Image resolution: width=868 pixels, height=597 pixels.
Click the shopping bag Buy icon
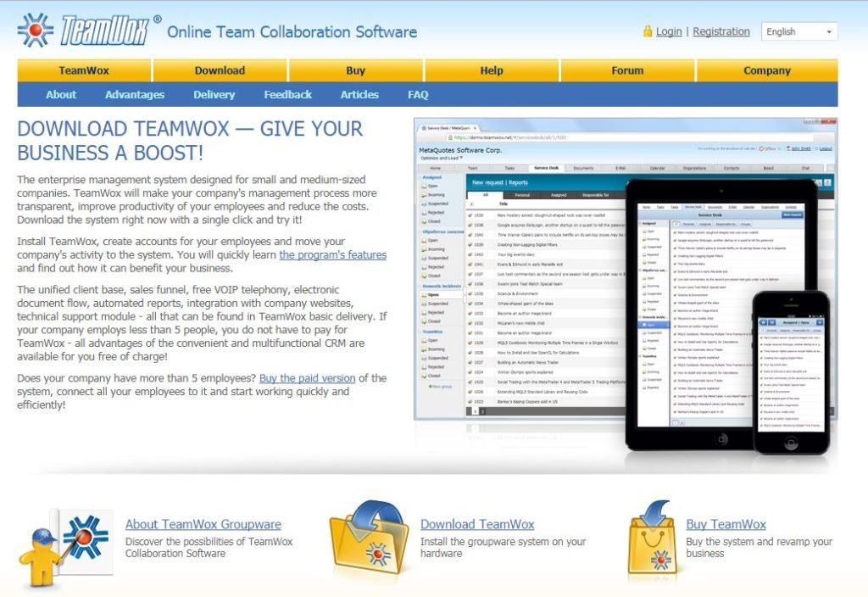click(x=654, y=536)
